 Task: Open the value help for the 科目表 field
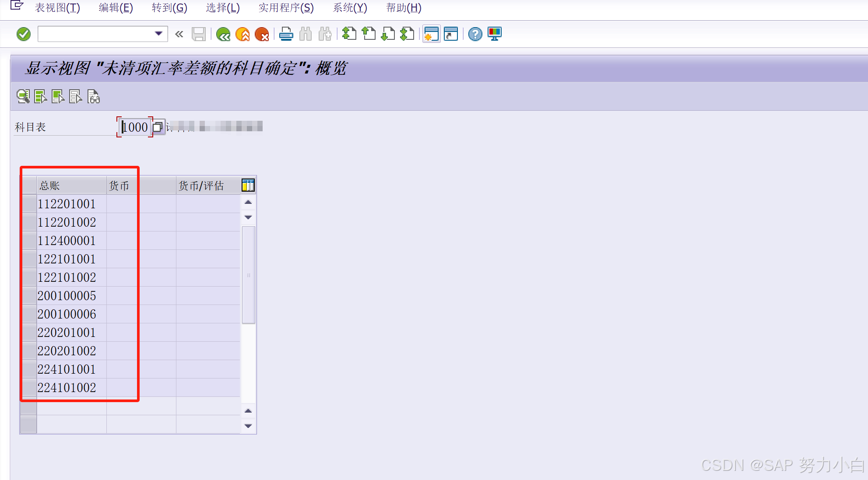point(158,127)
